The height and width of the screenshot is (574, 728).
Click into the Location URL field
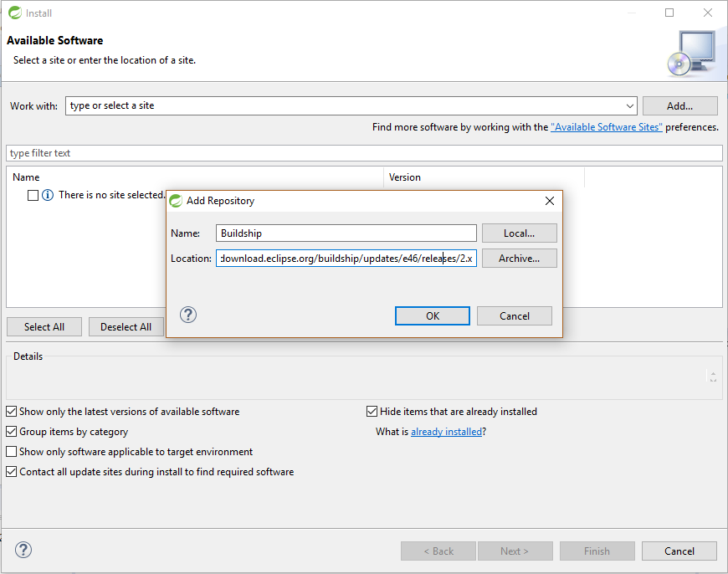point(346,259)
